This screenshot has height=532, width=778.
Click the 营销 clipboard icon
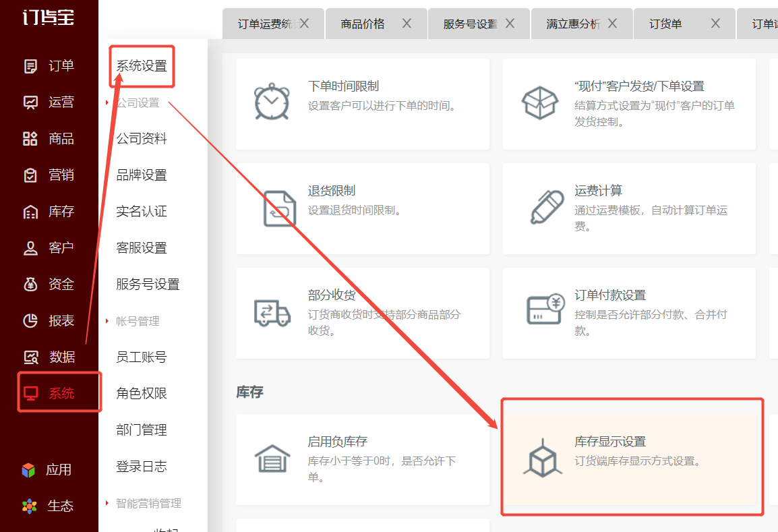30,175
